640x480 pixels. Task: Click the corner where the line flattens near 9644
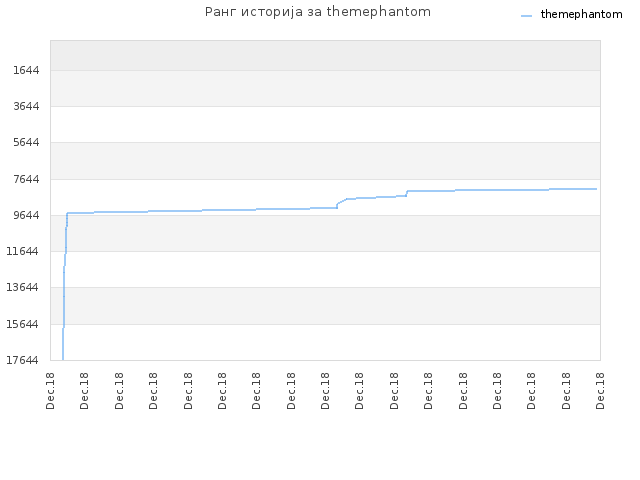pos(67,213)
